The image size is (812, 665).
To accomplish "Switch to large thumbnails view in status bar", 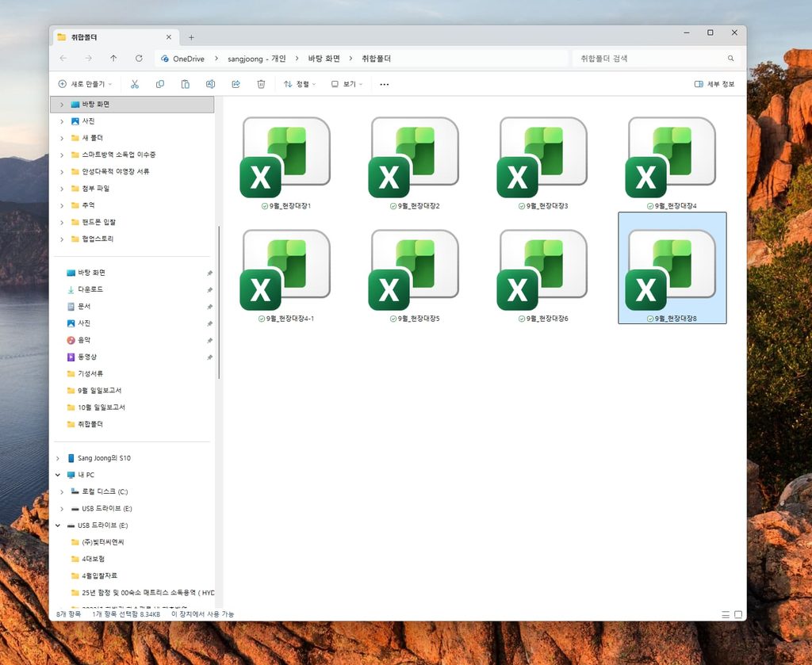I will pos(738,614).
